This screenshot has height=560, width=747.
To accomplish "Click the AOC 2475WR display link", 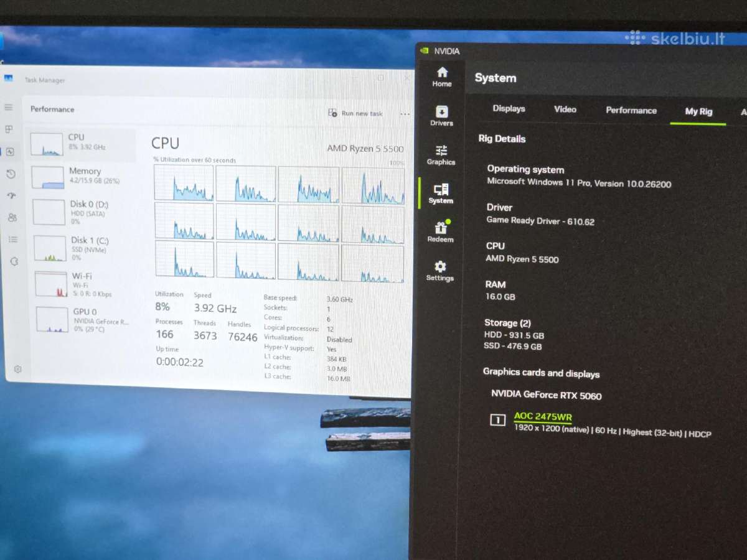I will [543, 417].
